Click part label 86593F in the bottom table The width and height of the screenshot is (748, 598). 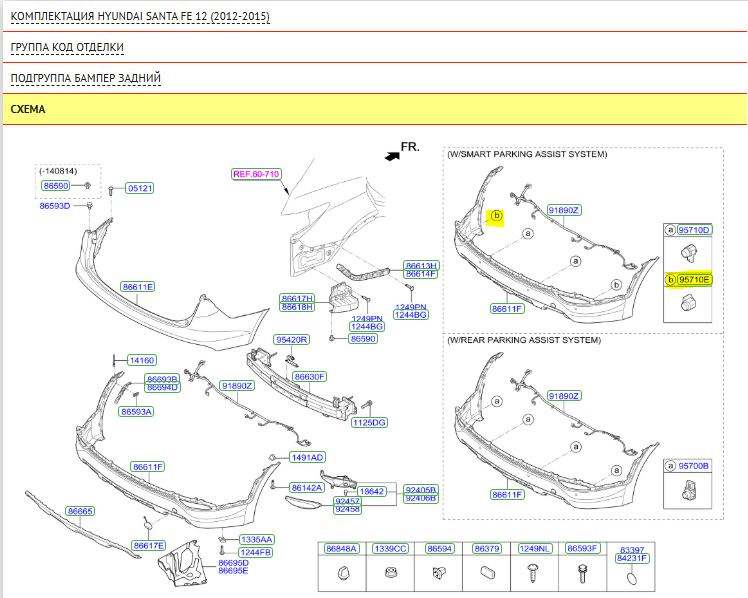tap(582, 549)
